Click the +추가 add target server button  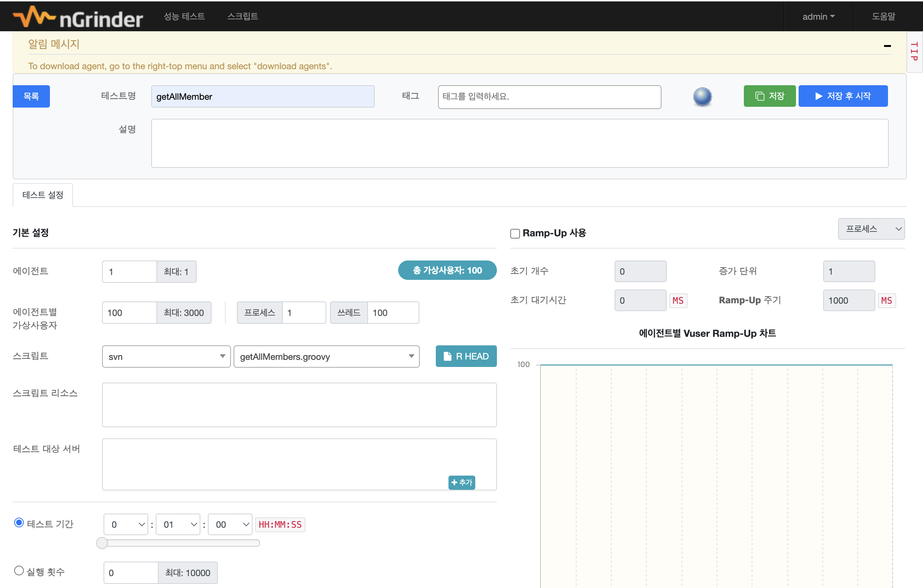(x=461, y=482)
